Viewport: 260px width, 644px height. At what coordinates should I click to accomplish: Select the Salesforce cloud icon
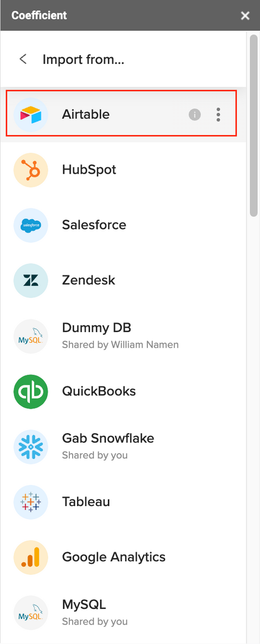coord(31,225)
